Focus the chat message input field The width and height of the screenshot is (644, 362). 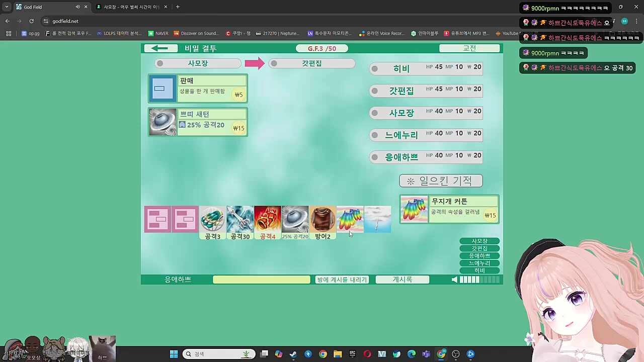(x=262, y=280)
